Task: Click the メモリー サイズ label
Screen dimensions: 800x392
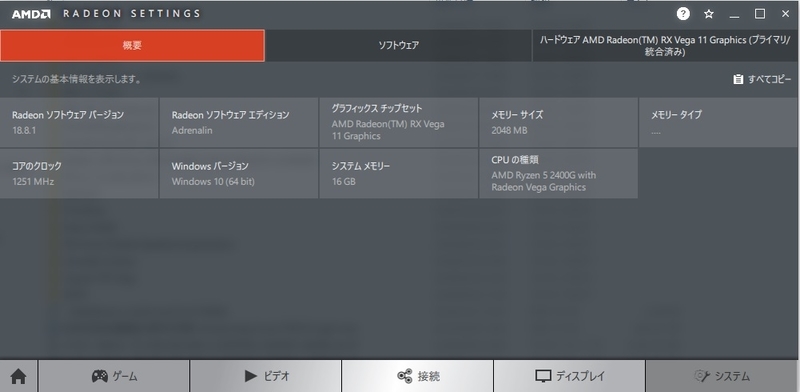Action: (517, 115)
